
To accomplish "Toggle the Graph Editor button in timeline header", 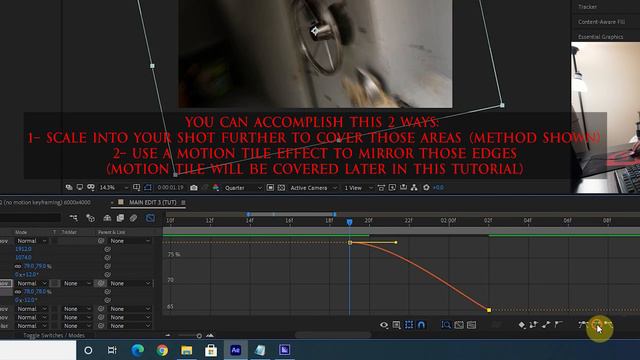I will 150,218.
